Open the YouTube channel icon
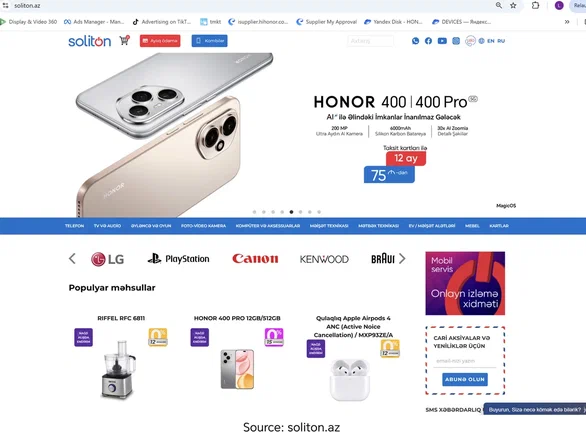 click(x=442, y=41)
